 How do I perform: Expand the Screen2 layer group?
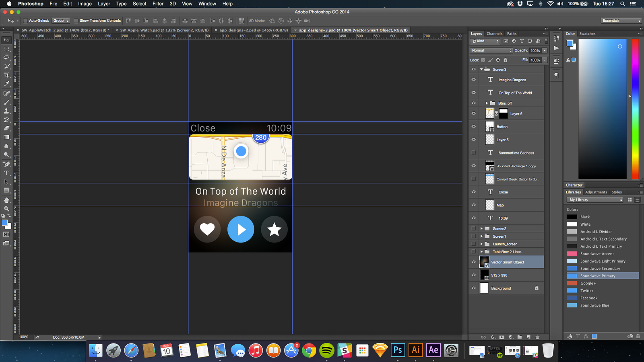pos(481,228)
